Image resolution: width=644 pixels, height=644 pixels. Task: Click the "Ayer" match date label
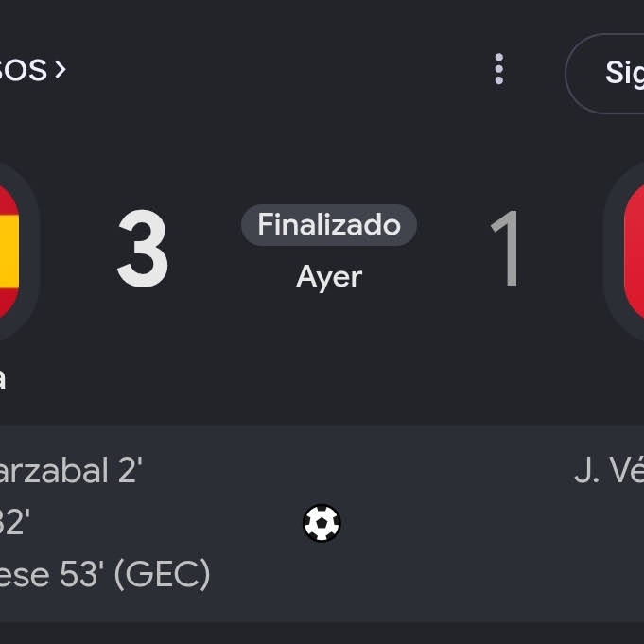coord(329,277)
